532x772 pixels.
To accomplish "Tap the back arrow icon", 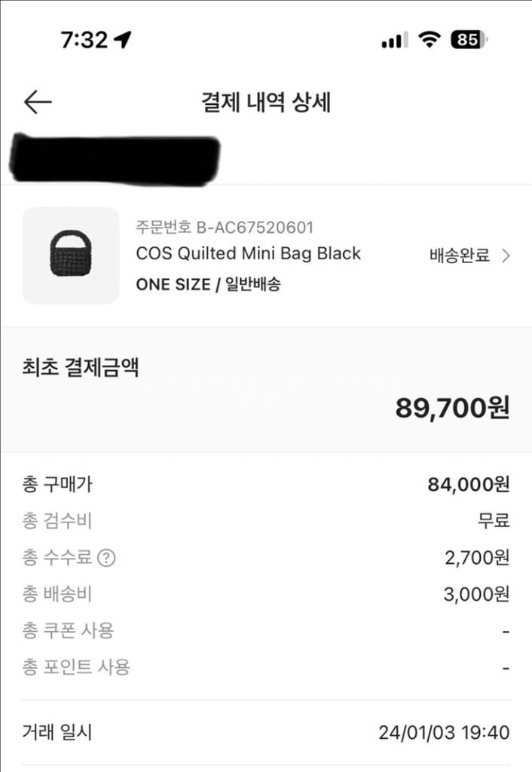I will click(38, 103).
